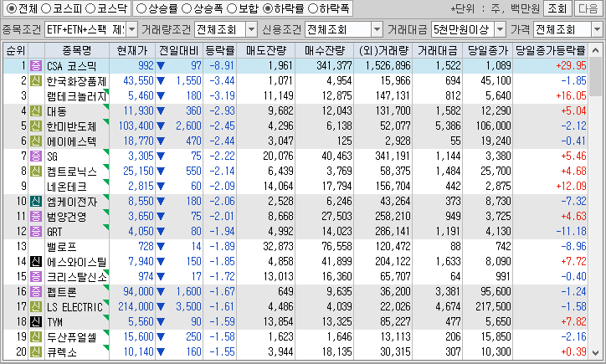
Task: Click the scrollbar down arrow
Action: pos(596,352)
